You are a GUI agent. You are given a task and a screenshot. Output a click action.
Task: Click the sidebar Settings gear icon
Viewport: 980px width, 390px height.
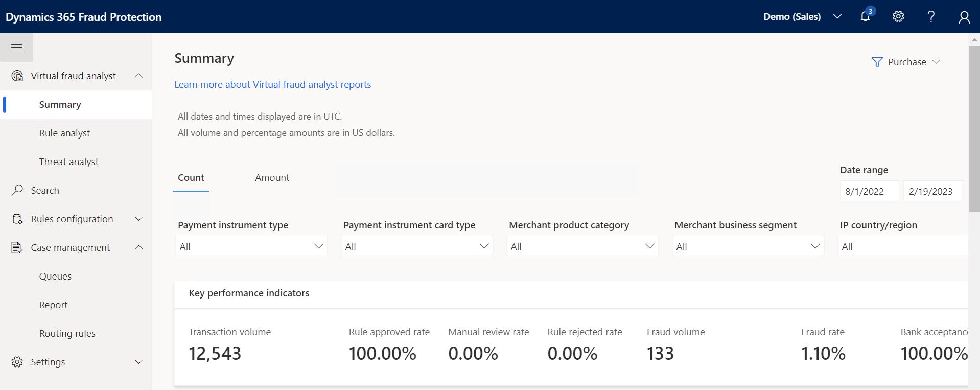[x=17, y=362]
